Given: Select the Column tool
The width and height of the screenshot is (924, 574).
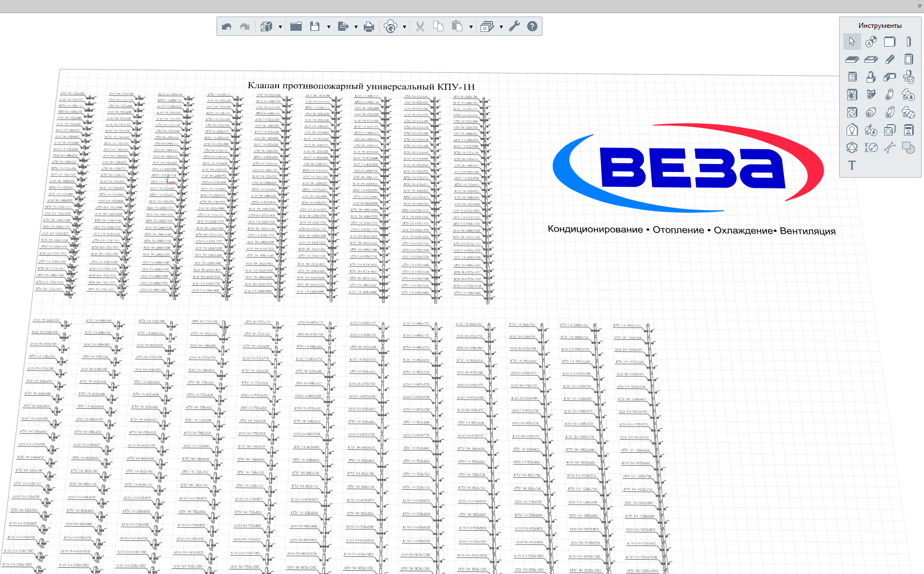Looking at the screenshot, I should click(909, 42).
